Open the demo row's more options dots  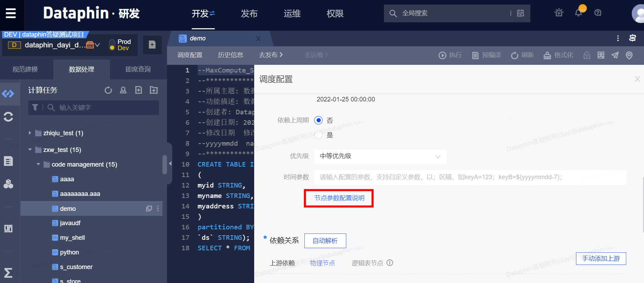[x=158, y=208]
